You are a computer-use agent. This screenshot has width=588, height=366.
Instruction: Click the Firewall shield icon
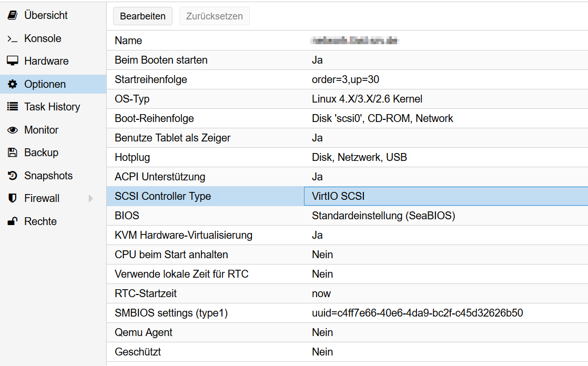coord(13,198)
